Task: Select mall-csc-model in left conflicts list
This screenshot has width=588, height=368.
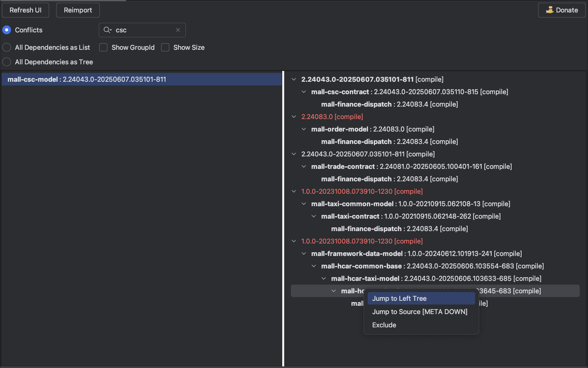Action: tap(87, 79)
